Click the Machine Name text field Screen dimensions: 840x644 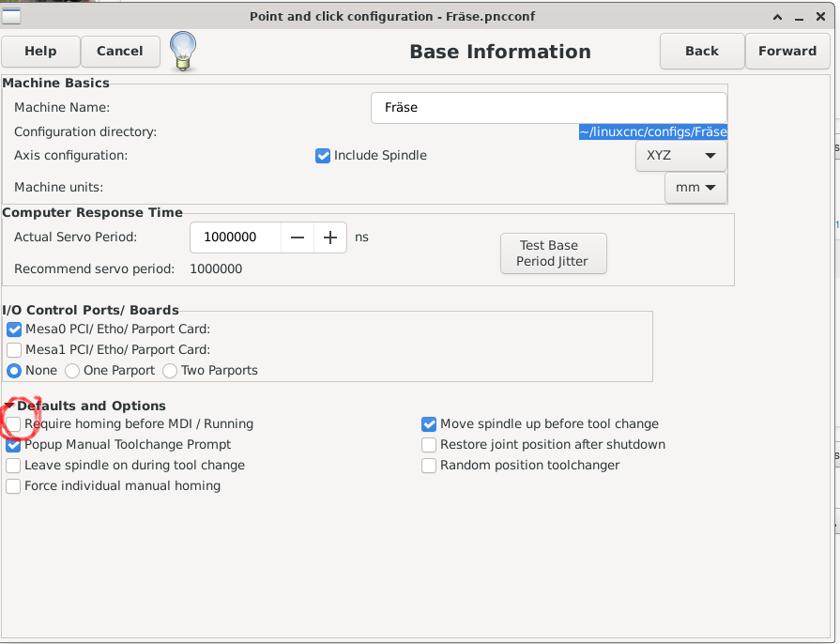point(548,108)
